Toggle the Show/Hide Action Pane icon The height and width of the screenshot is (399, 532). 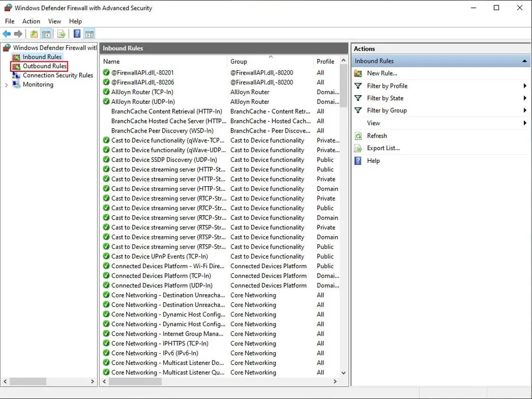[89, 34]
